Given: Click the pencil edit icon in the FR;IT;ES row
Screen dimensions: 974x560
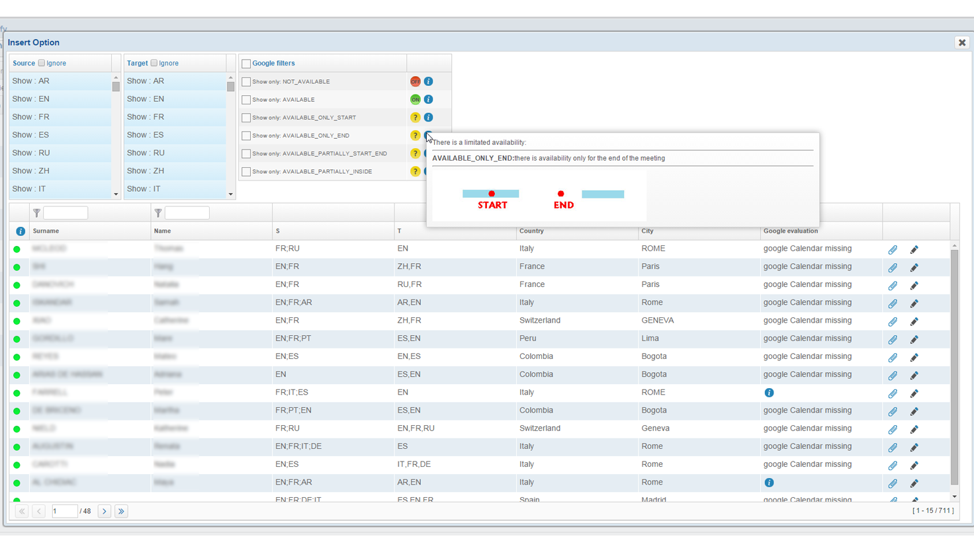Looking at the screenshot, I should (914, 393).
